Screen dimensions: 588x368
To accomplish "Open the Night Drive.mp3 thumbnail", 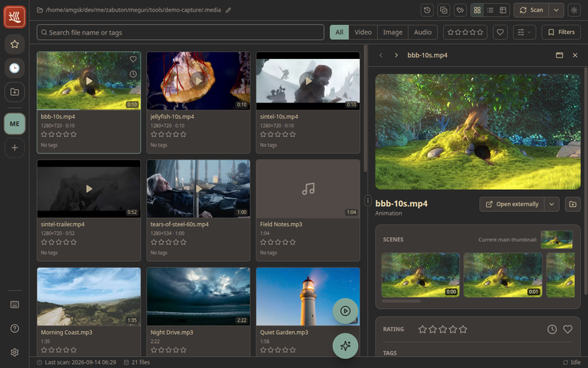I will (x=198, y=297).
